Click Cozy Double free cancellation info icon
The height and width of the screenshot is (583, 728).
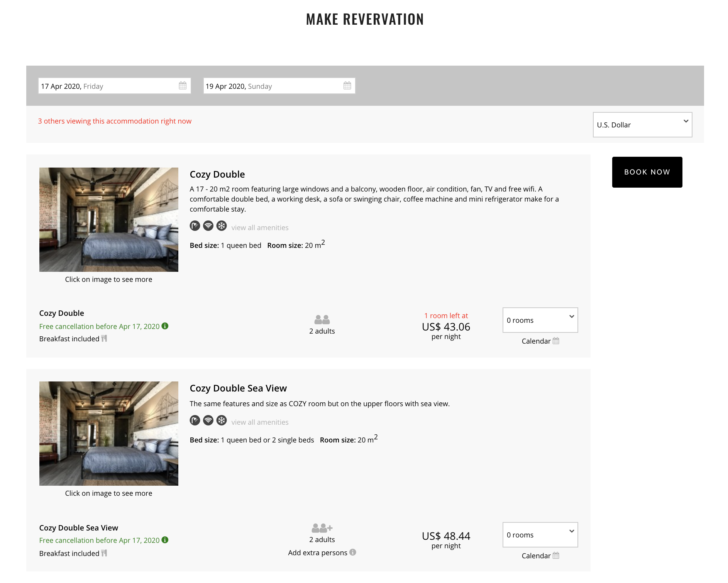(165, 326)
